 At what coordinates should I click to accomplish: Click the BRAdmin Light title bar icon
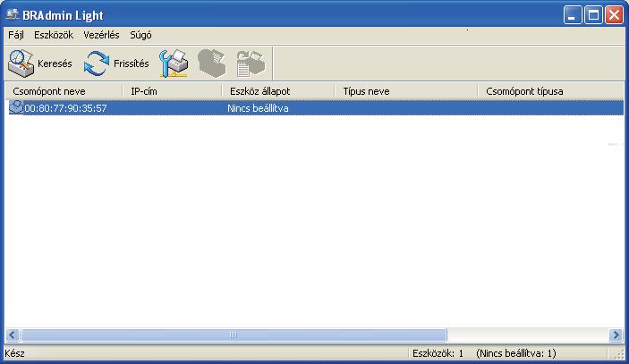click(x=13, y=15)
